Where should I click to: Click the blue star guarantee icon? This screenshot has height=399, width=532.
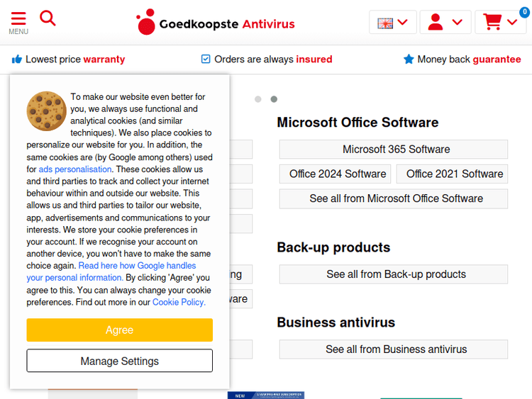409,59
